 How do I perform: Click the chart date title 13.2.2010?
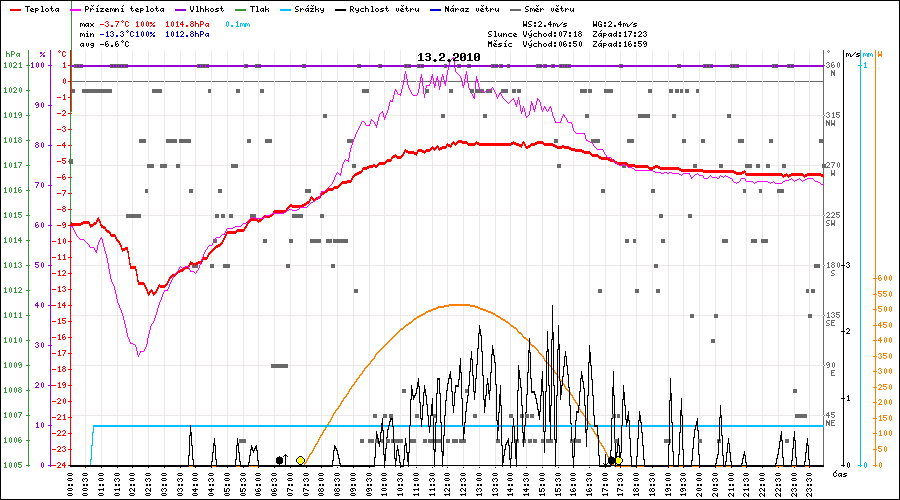coord(448,57)
